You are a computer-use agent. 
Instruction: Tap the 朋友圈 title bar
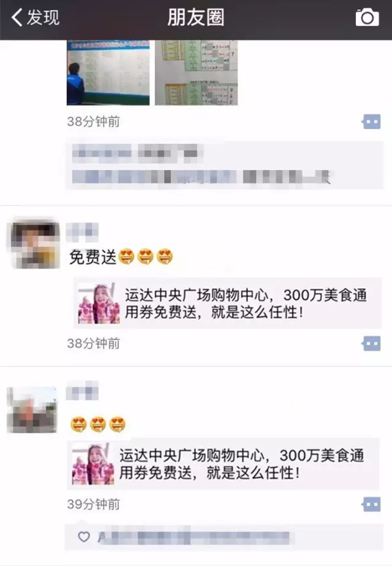[196, 18]
